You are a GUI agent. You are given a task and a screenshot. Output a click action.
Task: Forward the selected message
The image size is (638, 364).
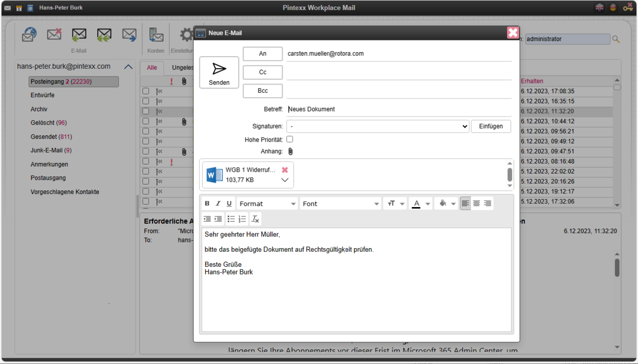tap(129, 34)
